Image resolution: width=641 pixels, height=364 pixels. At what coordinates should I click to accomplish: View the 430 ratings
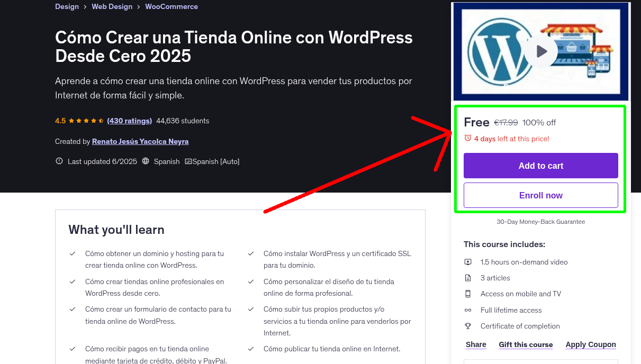(x=129, y=121)
